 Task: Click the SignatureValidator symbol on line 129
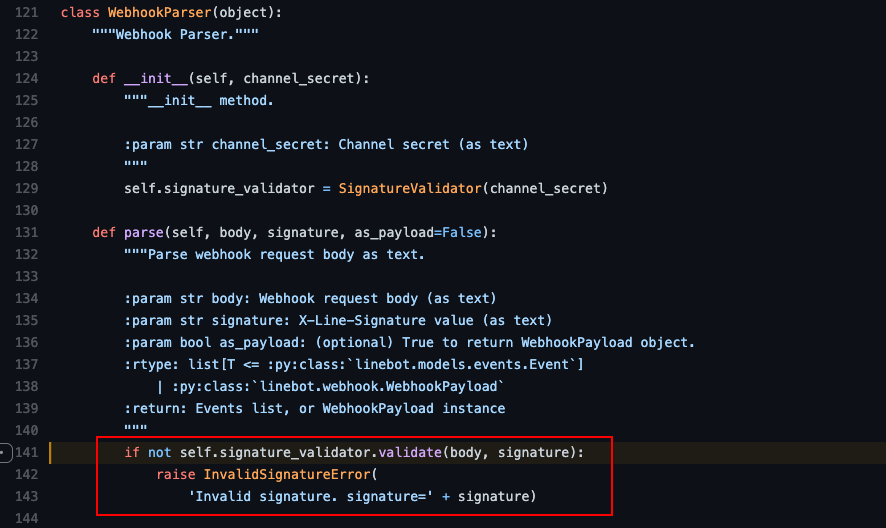click(410, 188)
